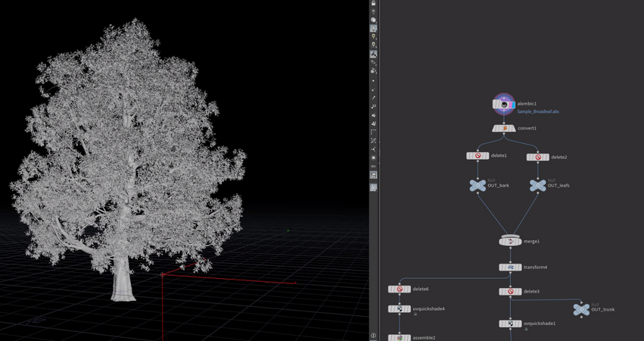This screenshot has height=341, width=644.
Task: Select the delete1 node
Action: click(x=478, y=156)
